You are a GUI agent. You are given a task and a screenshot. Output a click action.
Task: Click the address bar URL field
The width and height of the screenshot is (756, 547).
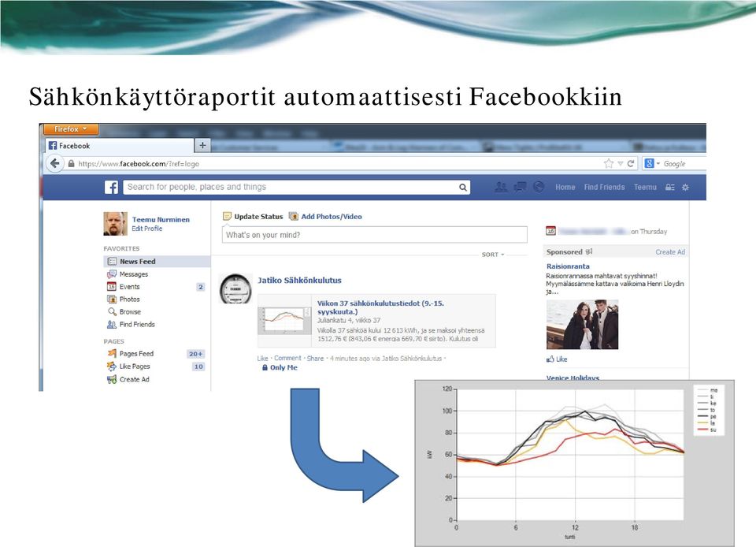pos(332,164)
